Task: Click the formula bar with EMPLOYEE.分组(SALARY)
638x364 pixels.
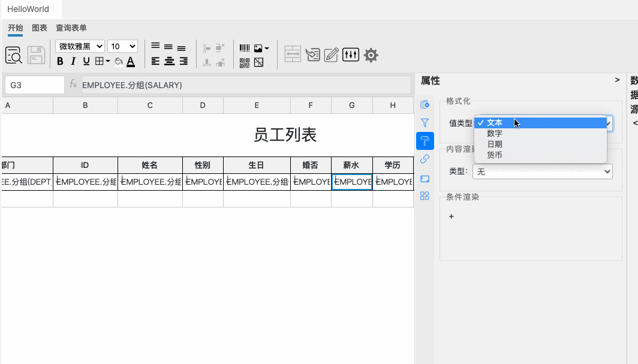Action: click(246, 85)
